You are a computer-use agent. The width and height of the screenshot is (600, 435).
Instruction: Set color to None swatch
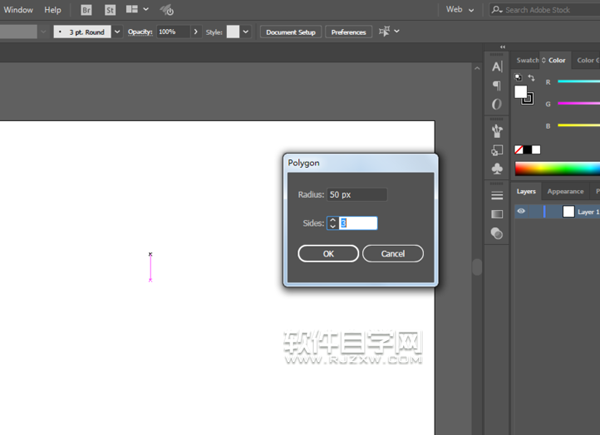coord(519,150)
